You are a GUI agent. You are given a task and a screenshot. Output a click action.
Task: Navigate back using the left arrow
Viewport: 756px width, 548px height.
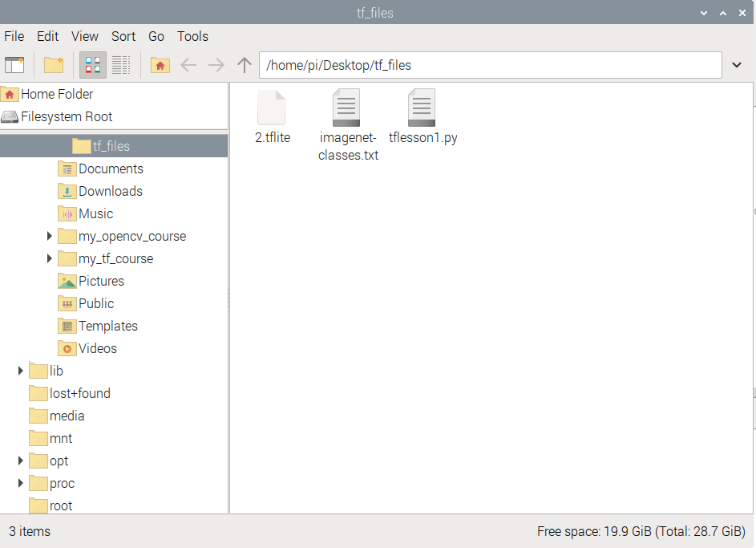(188, 65)
